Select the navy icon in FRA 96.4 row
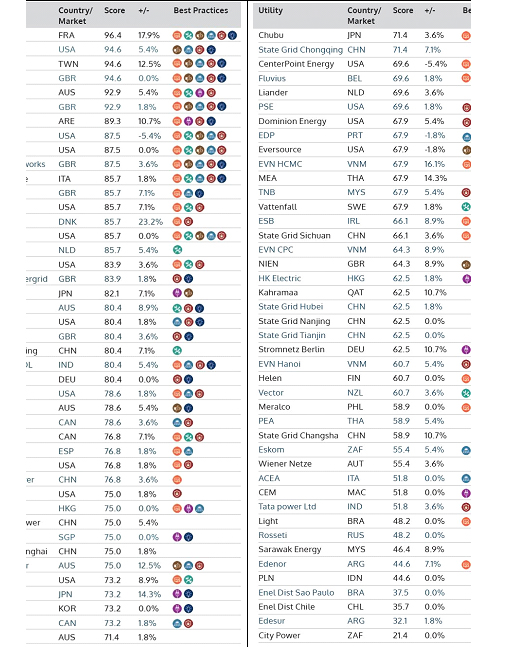512x647 pixels. point(233,35)
